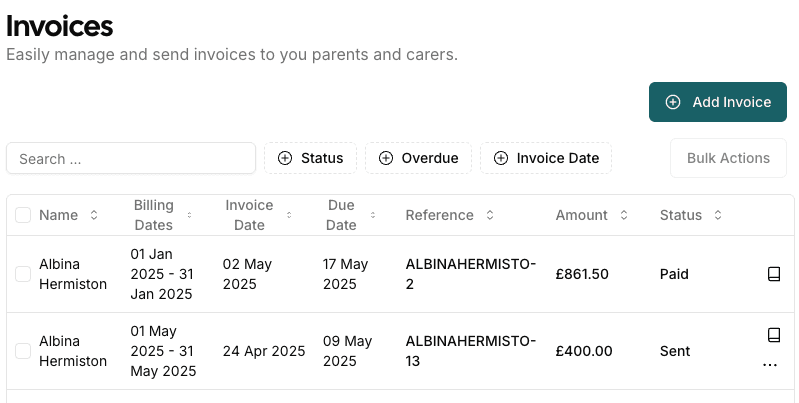Click the Add Invoice button
The height and width of the screenshot is (403, 799).
tap(718, 102)
